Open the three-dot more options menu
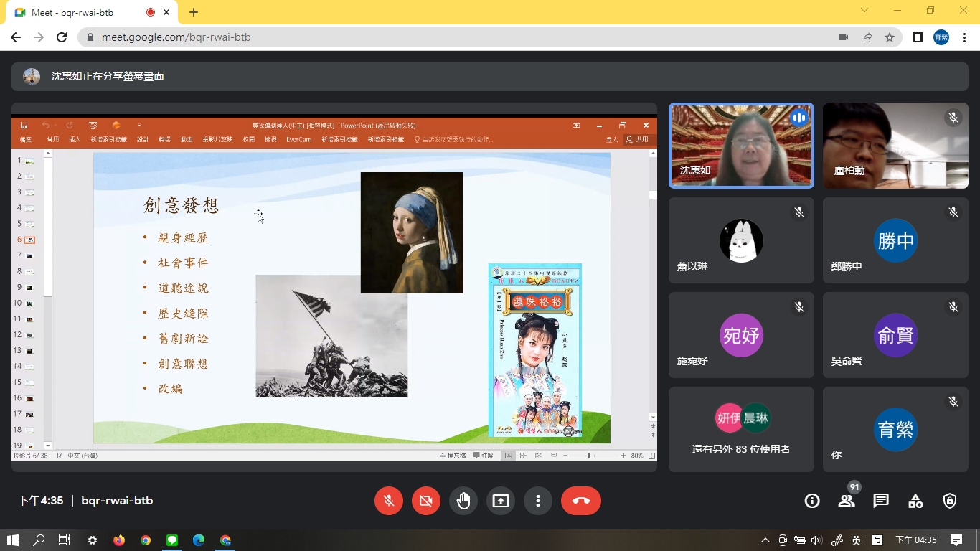This screenshot has width=980, height=551. [x=538, y=501]
